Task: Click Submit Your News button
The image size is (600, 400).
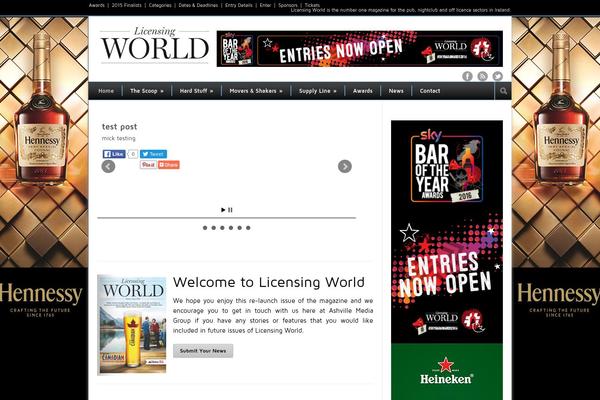Action: tap(203, 351)
